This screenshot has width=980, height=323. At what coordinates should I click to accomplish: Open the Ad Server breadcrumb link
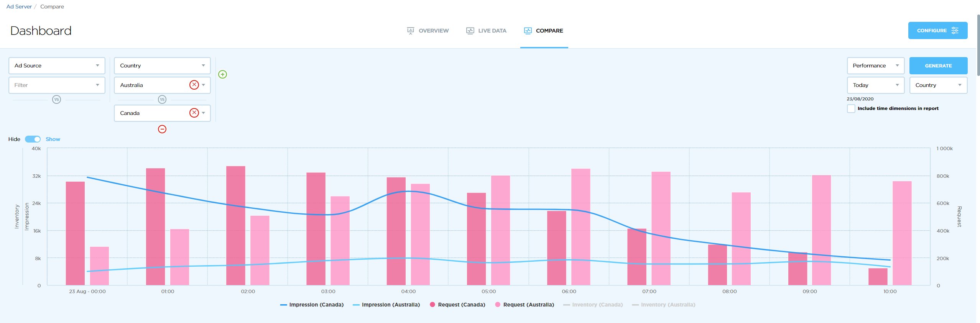pos(19,7)
